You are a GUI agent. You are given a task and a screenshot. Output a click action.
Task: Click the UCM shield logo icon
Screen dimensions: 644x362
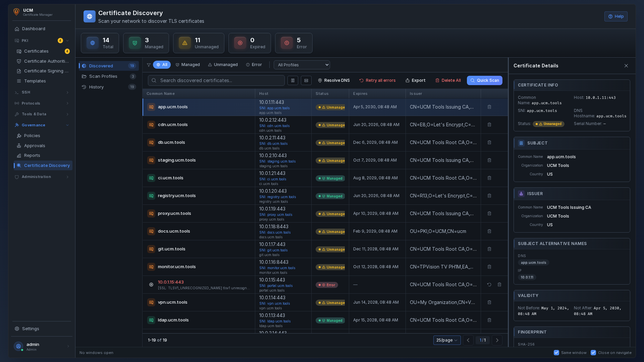coord(16,12)
